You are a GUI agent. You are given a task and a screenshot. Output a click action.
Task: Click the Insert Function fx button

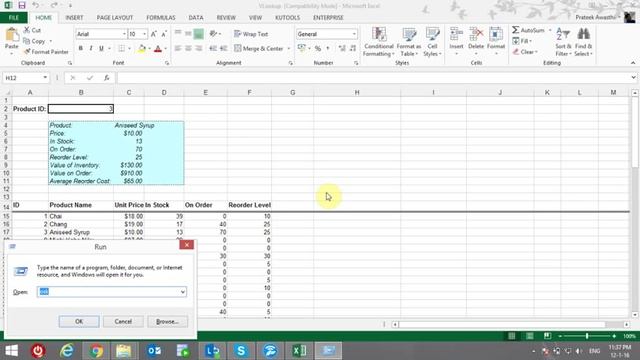107,78
